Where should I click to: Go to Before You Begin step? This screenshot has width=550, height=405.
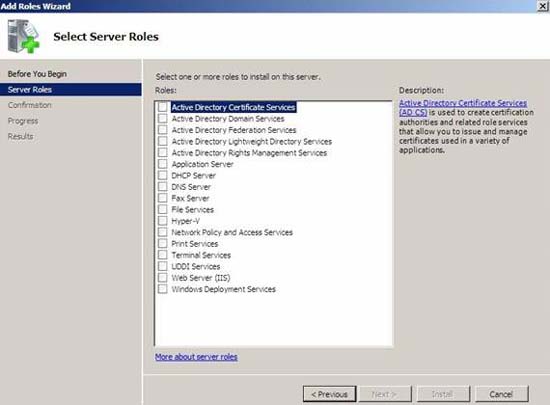tap(37, 74)
